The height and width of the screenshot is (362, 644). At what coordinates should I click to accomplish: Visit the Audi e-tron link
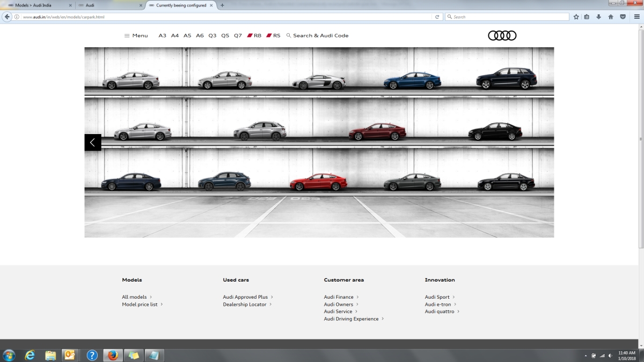pos(441,304)
